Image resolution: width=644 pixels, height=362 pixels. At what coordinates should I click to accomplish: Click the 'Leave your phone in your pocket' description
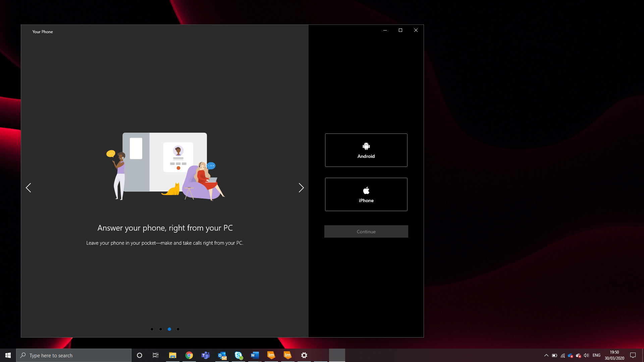click(x=165, y=243)
